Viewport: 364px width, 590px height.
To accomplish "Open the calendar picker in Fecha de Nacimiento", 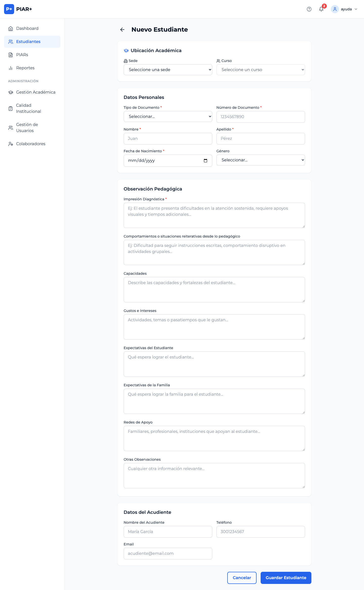I will click(205, 161).
